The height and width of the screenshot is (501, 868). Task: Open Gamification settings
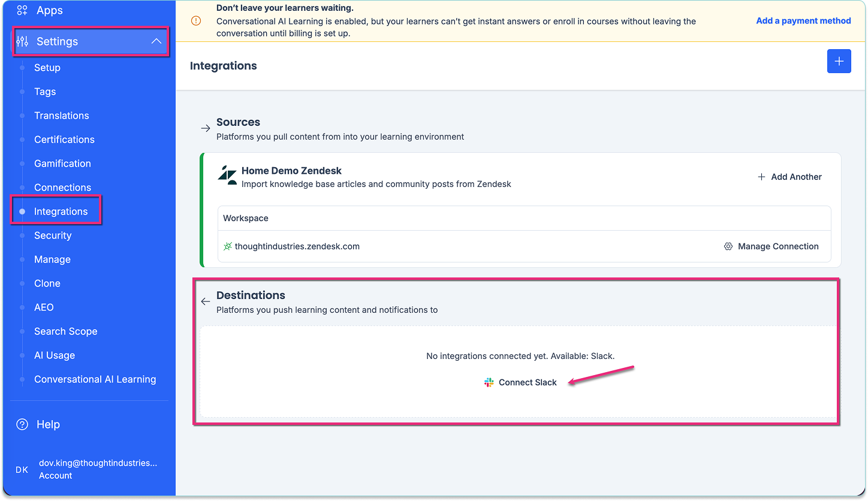tap(62, 164)
